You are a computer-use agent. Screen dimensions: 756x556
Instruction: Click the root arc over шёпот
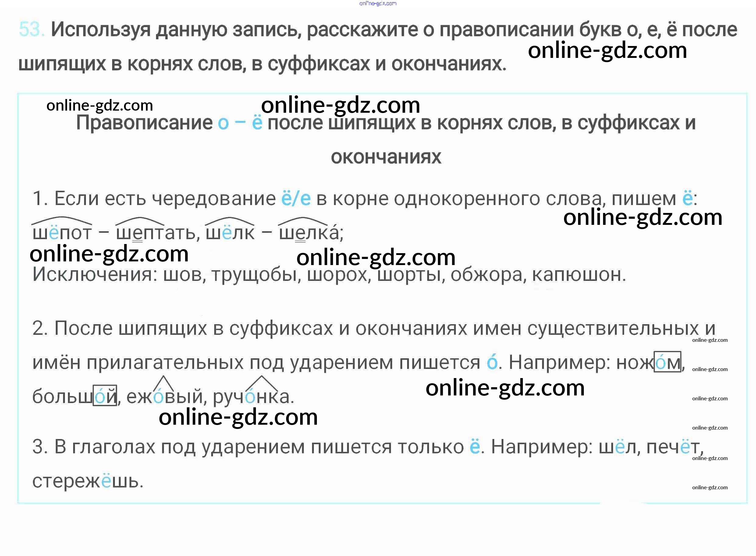(x=62, y=221)
